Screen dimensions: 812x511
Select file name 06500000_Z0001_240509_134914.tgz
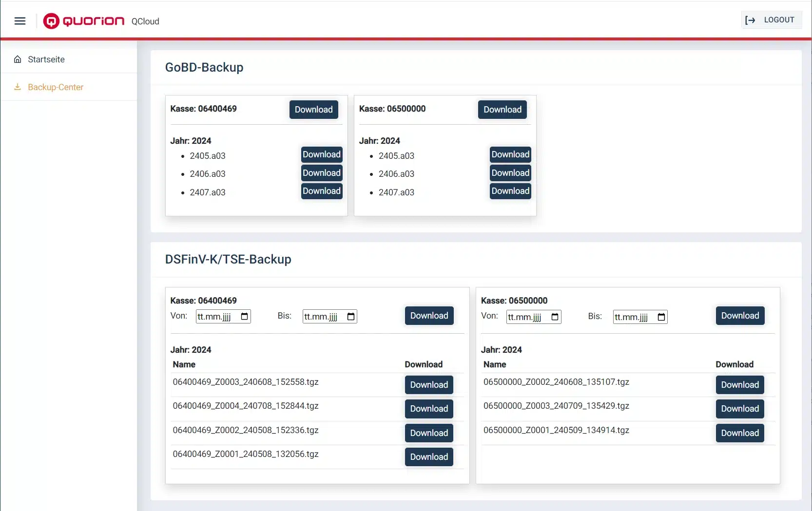[556, 430]
